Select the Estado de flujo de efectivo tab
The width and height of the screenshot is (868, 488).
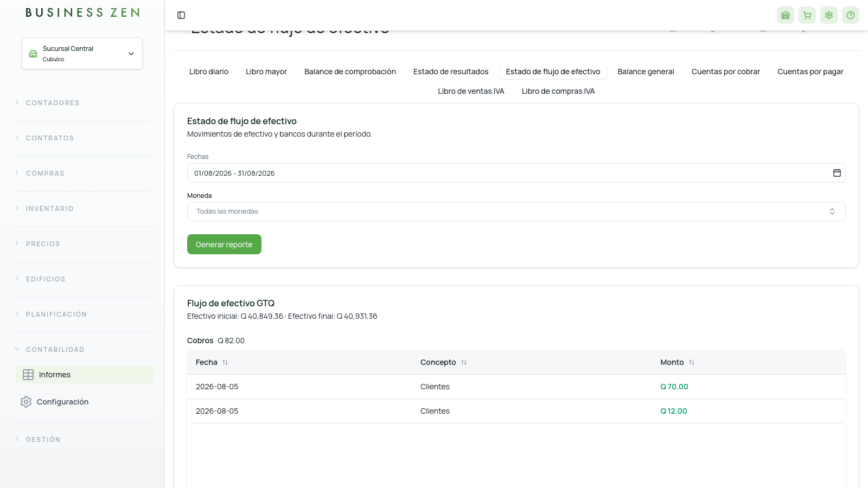553,72
